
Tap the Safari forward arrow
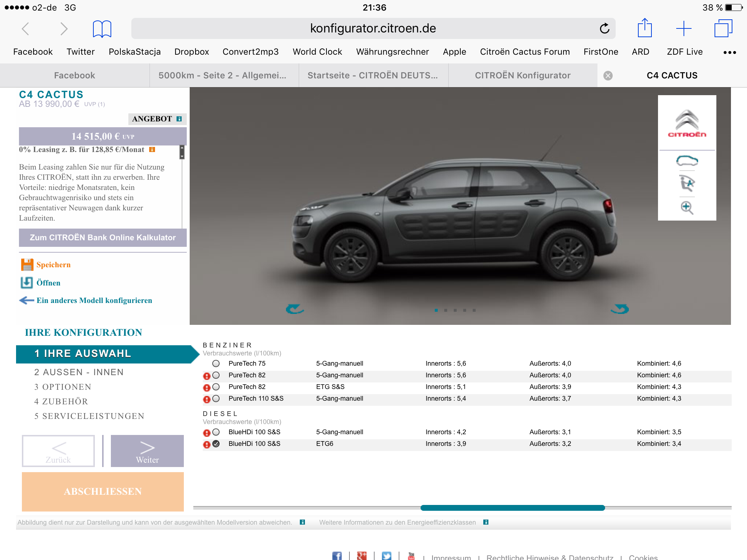pos(64,28)
